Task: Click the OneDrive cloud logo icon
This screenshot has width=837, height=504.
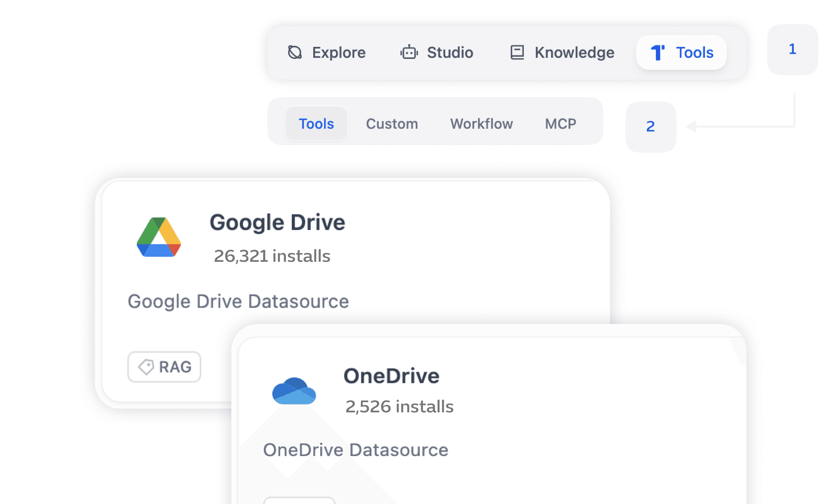Action: tap(294, 391)
